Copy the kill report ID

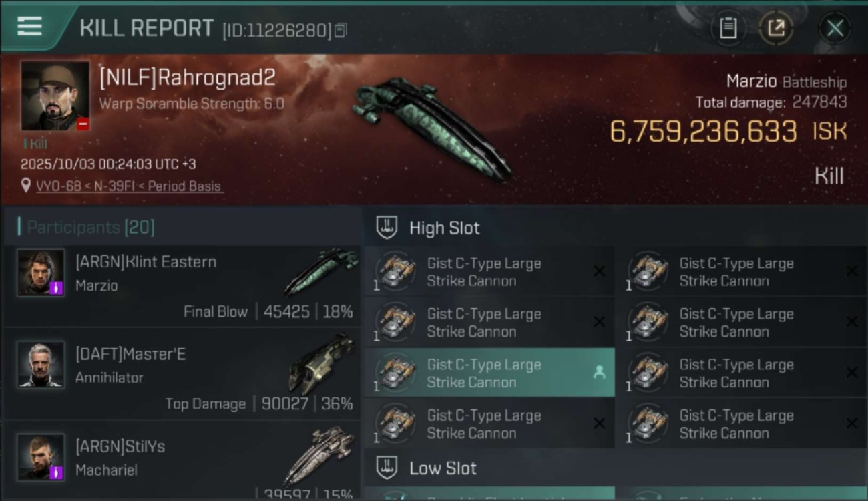(x=341, y=30)
